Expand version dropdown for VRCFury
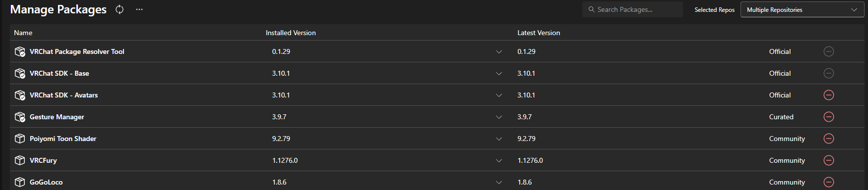 499,160
